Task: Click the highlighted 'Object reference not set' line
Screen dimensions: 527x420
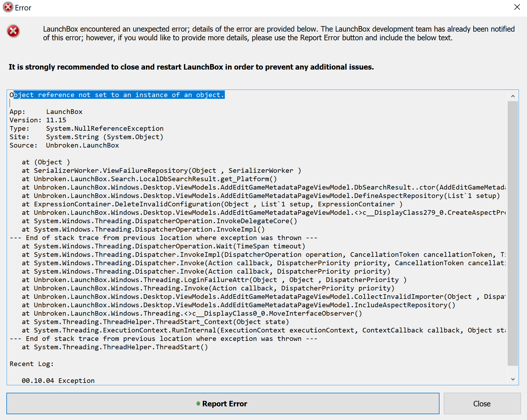Action: tap(117, 95)
